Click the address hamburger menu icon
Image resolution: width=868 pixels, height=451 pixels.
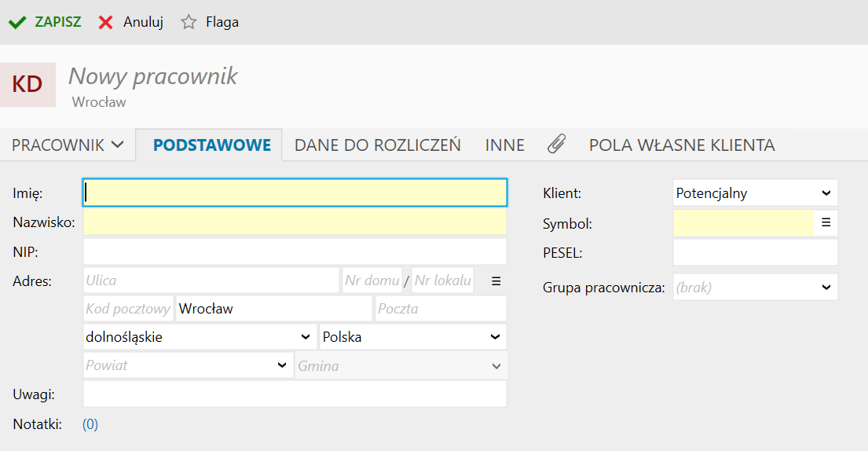496,281
